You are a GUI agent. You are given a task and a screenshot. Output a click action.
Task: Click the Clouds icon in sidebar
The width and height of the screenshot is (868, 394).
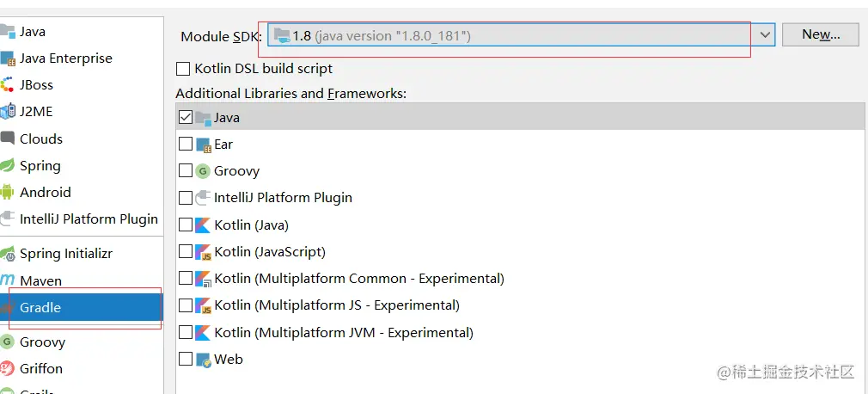click(x=7, y=139)
